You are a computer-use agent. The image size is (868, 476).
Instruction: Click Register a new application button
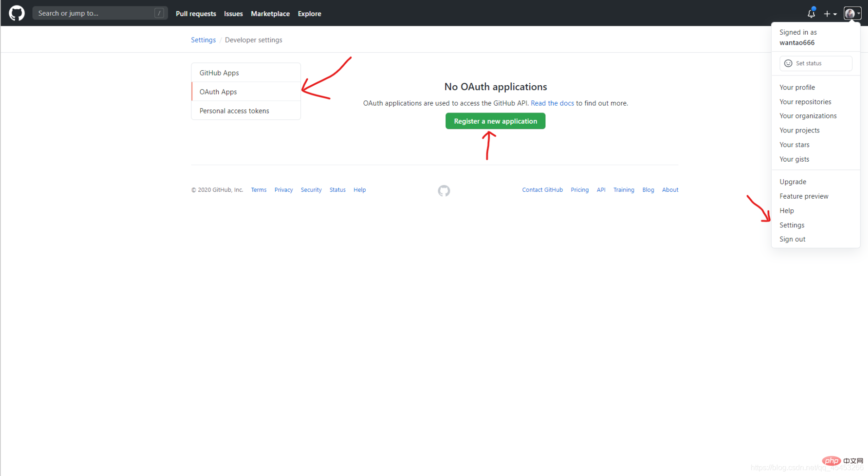click(x=495, y=121)
